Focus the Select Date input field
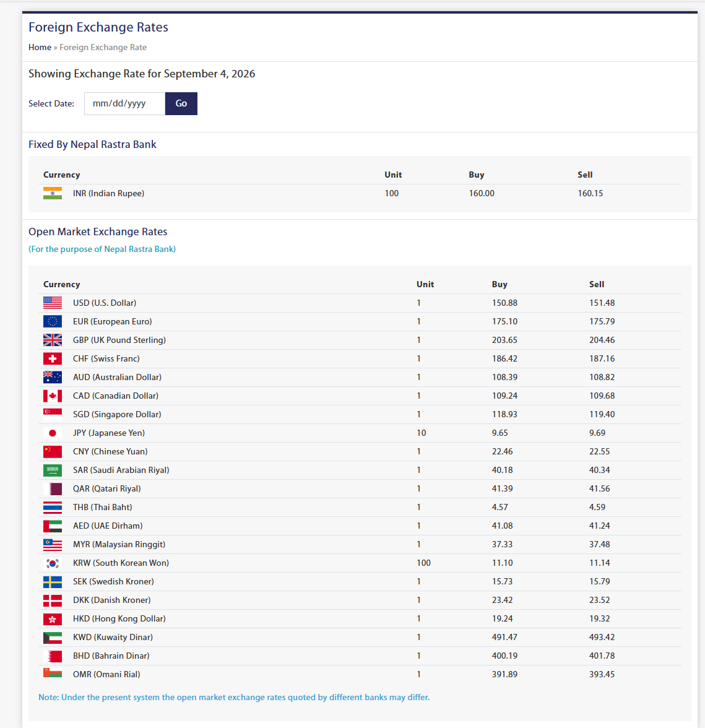The width and height of the screenshot is (705, 728). click(124, 103)
